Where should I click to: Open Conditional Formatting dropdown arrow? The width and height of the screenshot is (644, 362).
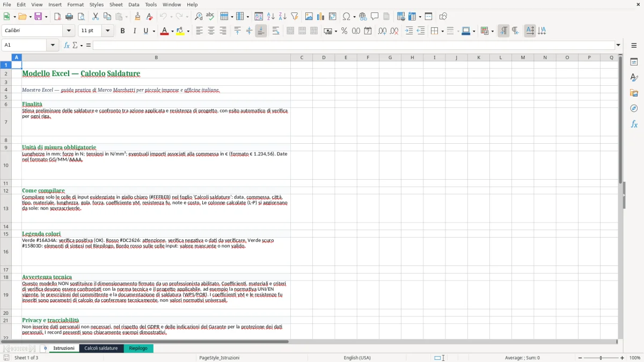[492, 31]
